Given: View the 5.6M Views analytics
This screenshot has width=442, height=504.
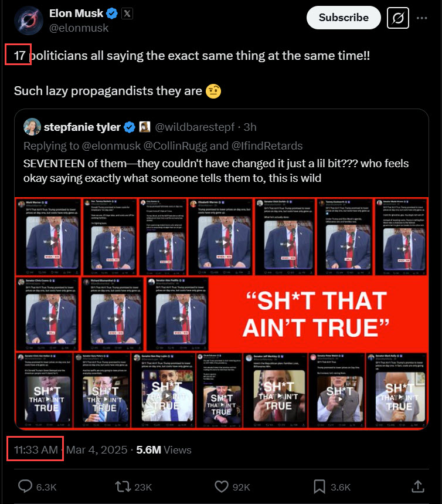Looking at the screenshot, I should (164, 449).
